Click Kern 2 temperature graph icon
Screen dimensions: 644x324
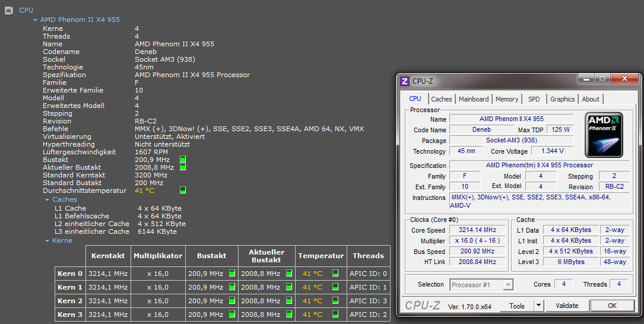[x=335, y=301]
